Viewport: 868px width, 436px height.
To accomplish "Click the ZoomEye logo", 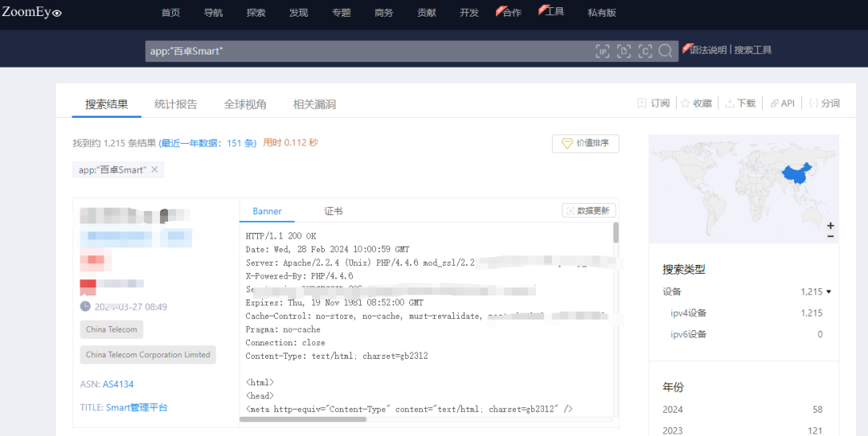I will (x=31, y=12).
